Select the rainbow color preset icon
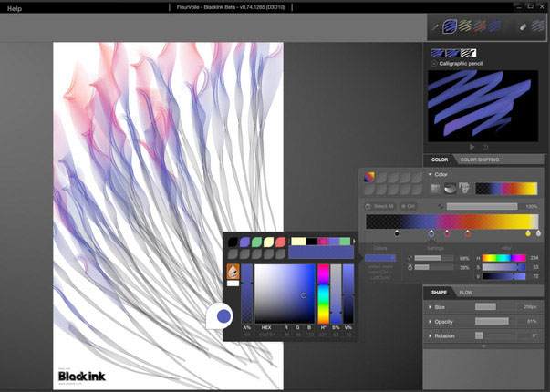Image resolution: width=550 pixels, height=392 pixels. click(369, 176)
